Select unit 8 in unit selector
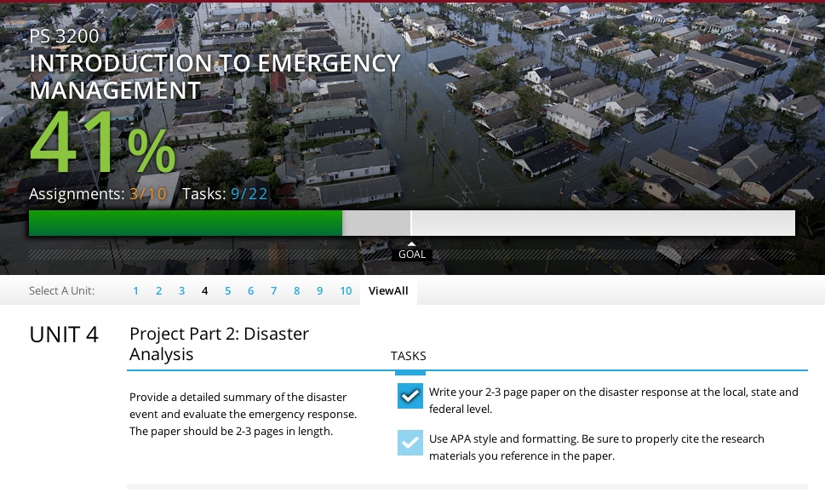Viewport: 825px width, 504px height. coord(296,291)
